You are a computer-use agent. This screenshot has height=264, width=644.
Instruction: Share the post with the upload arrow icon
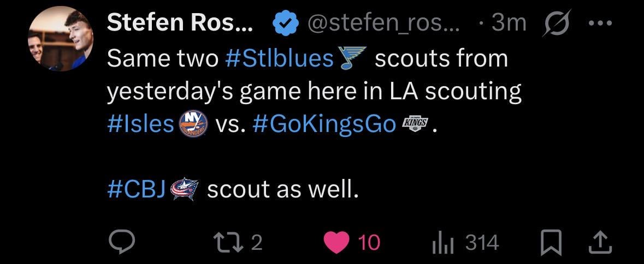600,243
